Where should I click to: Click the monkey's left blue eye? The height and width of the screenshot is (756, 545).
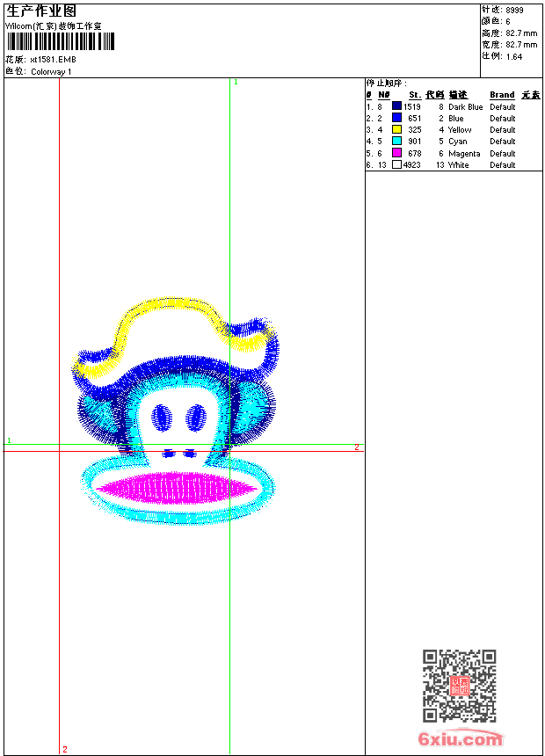coord(162,418)
